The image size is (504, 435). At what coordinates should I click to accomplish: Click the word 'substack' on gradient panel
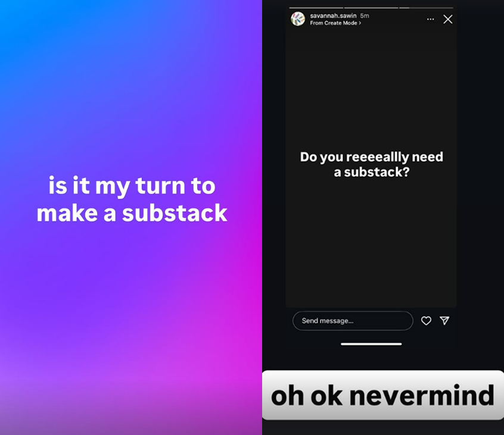175,213
